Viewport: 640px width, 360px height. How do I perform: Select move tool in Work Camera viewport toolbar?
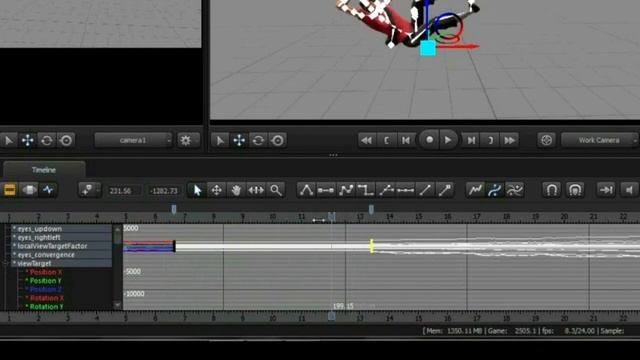coord(239,140)
